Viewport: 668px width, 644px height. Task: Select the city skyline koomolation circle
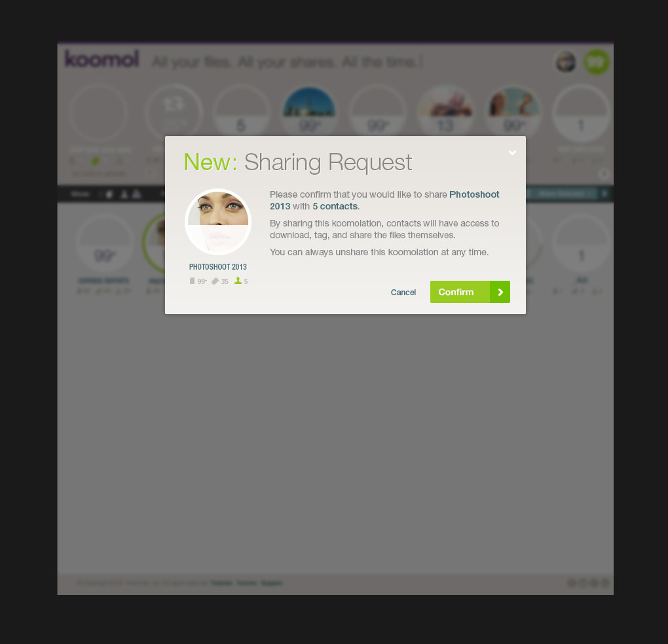pyautogui.click(x=309, y=113)
